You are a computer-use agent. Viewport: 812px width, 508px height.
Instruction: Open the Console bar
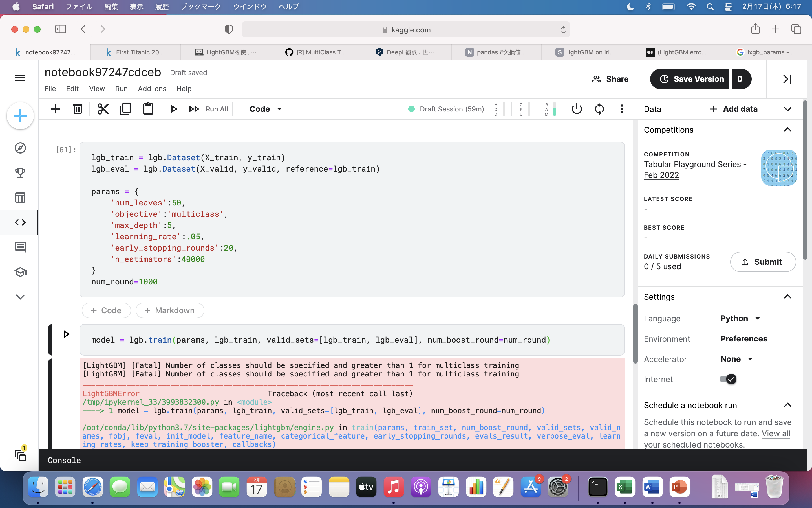point(423,460)
